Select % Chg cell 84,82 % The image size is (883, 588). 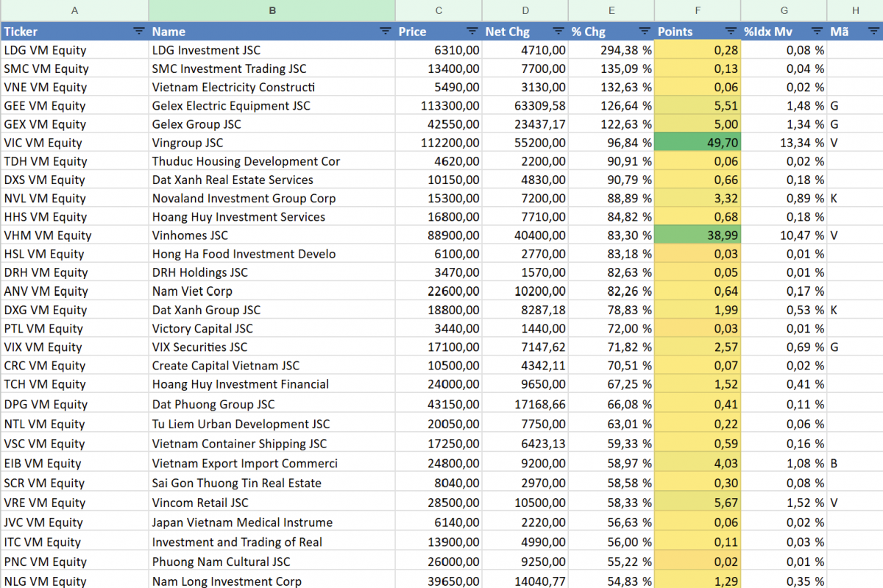611,217
